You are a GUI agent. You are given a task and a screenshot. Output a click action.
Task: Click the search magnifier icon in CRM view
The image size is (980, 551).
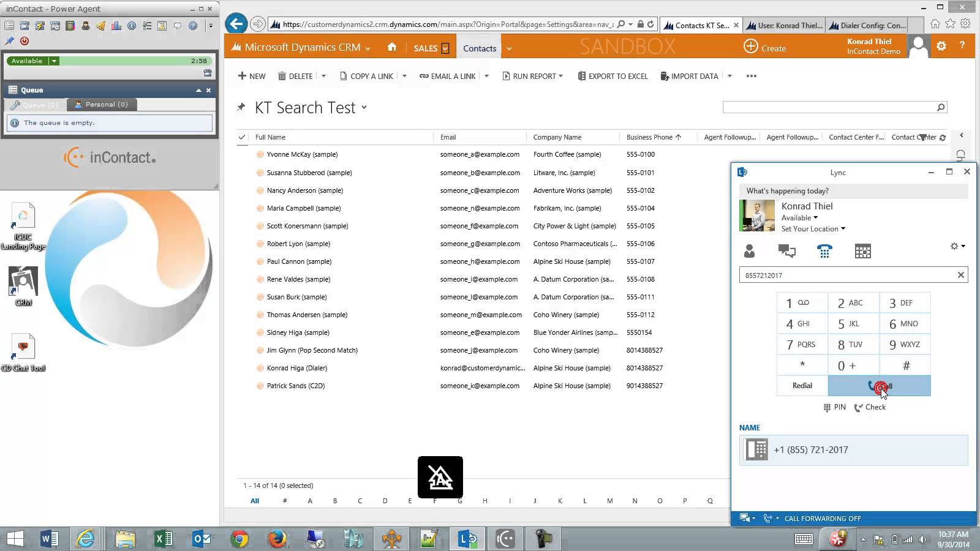click(941, 107)
